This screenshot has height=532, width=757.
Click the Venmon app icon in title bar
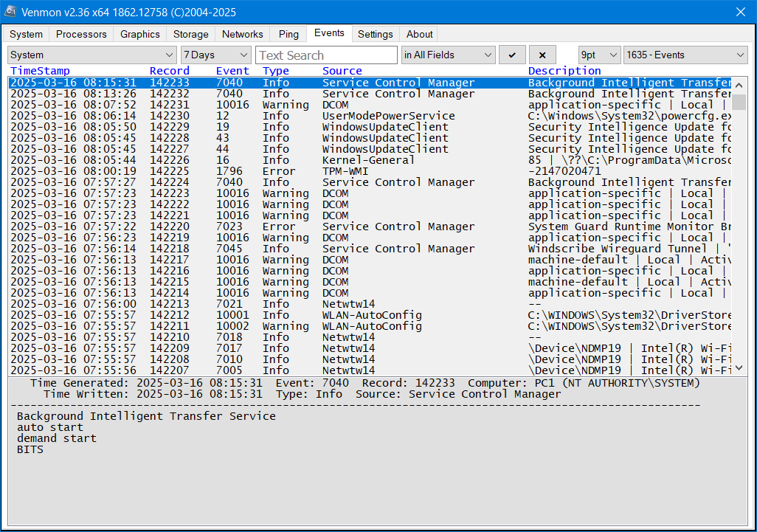10,12
